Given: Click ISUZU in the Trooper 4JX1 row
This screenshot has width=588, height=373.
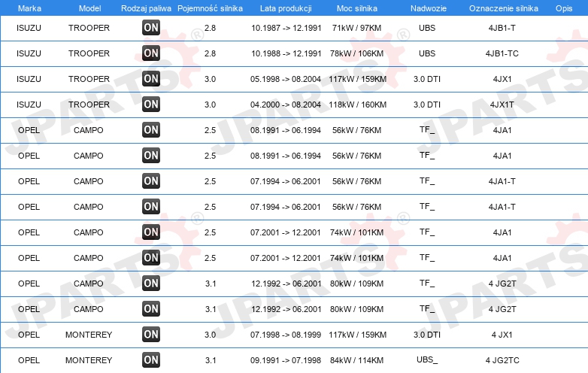Looking at the screenshot, I should [29, 79].
